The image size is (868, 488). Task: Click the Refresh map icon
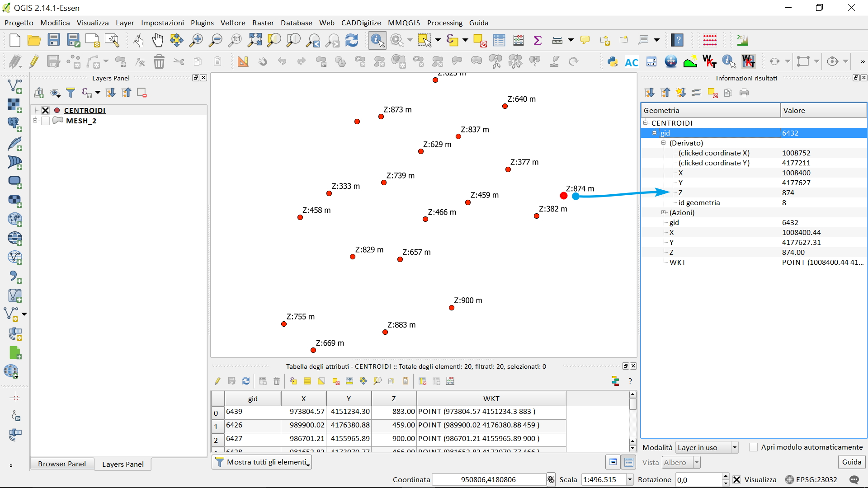(352, 40)
